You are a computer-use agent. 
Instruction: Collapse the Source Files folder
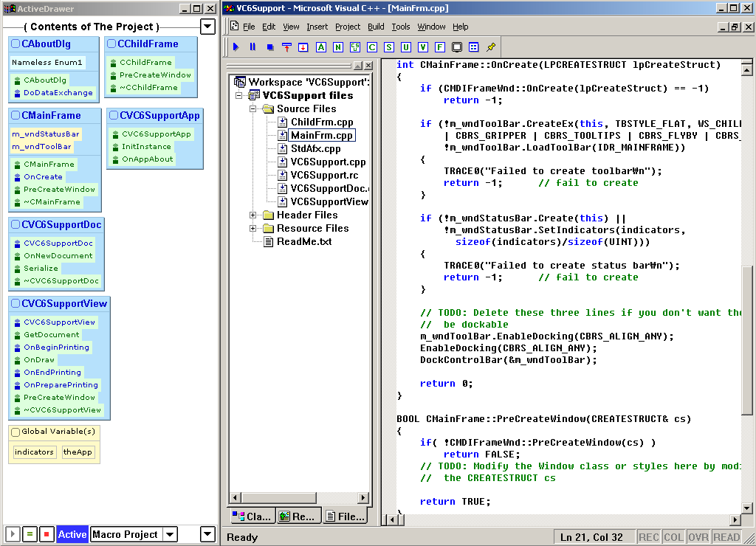[x=252, y=109]
